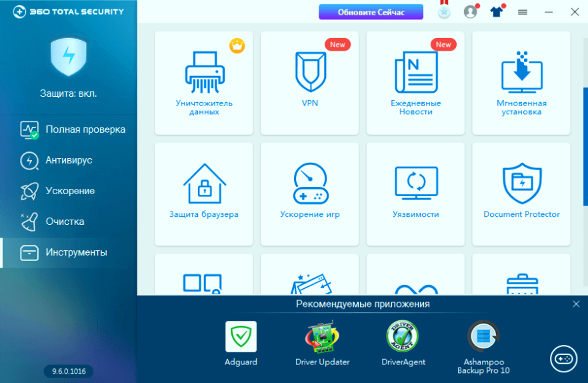
Task: Click the tools list vertical scrollbar
Action: tap(585, 146)
